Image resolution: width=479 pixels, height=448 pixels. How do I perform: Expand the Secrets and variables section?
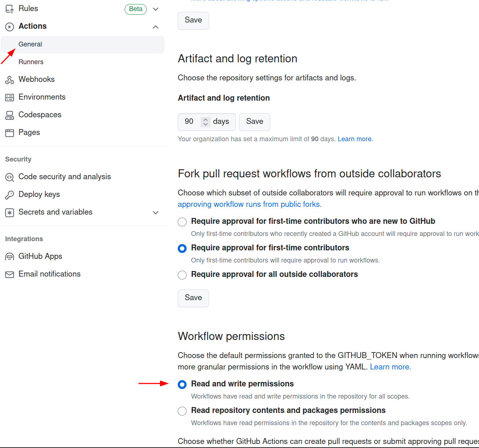[x=156, y=213]
